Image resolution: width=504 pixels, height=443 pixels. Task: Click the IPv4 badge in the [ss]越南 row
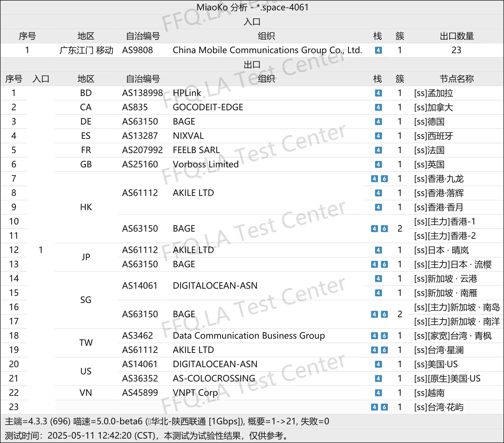[x=378, y=393]
